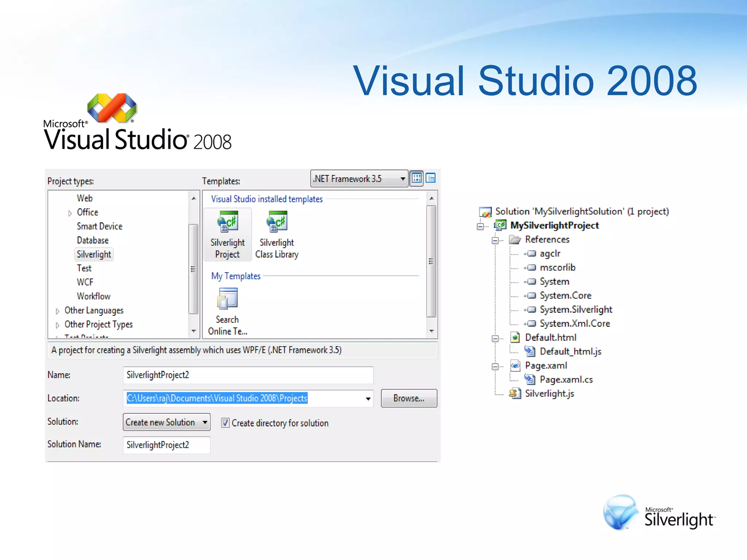Select the Database project type

(x=93, y=240)
